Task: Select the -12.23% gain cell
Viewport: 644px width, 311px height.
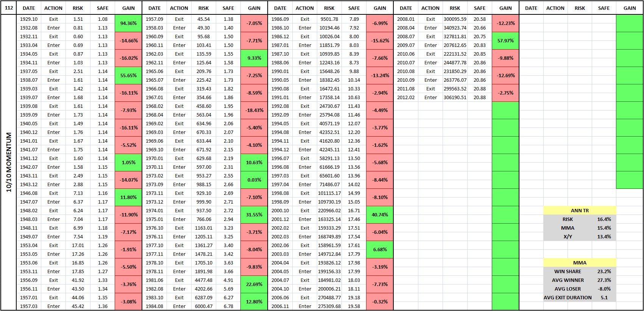Action: (505, 23)
